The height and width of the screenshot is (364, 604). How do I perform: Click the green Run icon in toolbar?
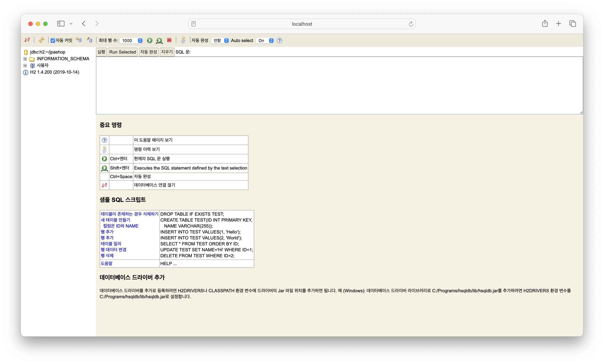150,41
